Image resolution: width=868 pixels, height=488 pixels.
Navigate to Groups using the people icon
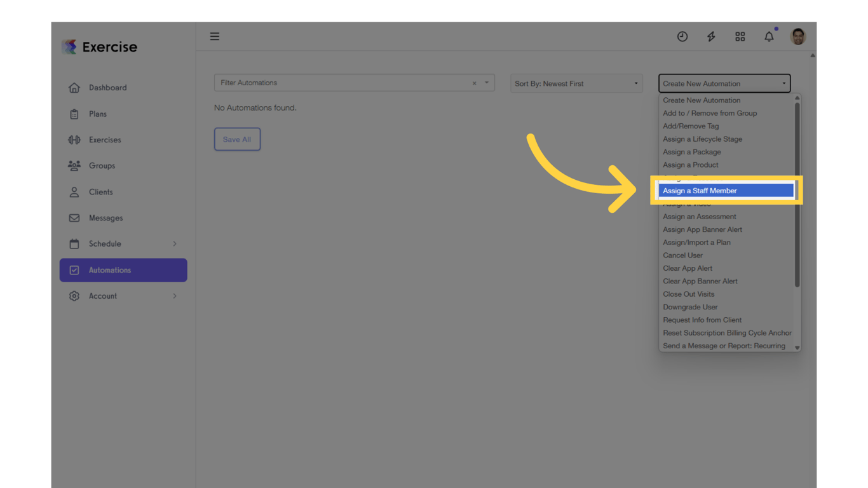(74, 166)
